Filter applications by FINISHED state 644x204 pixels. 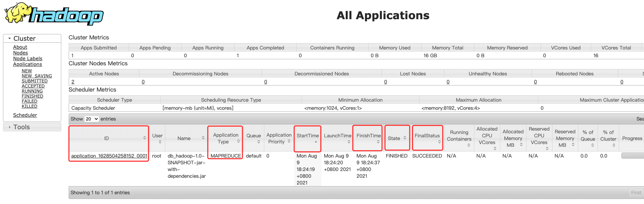click(32, 96)
